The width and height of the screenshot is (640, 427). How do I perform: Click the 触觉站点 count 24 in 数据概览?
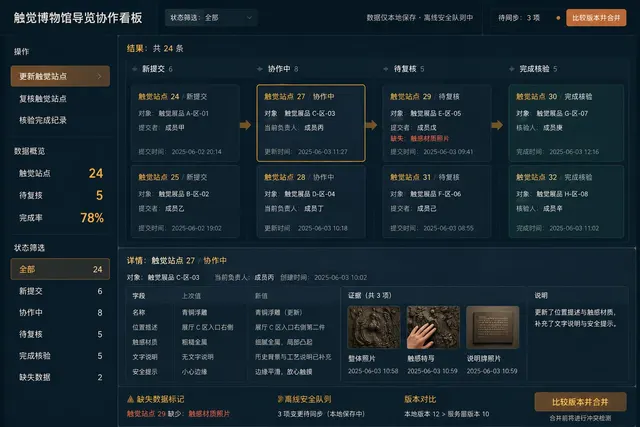click(96, 173)
